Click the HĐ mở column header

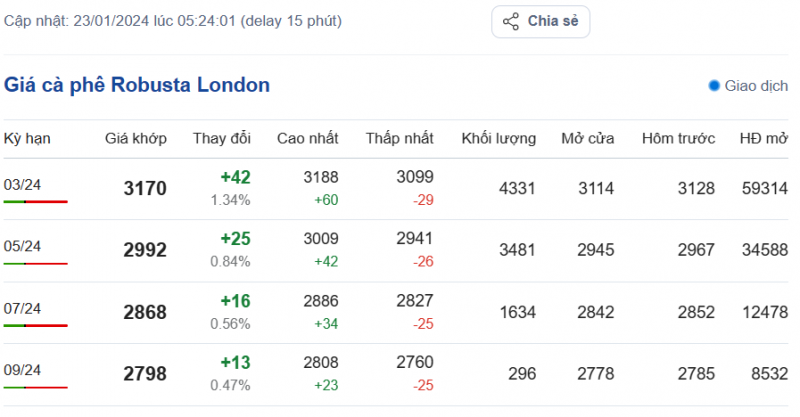pyautogui.click(x=763, y=138)
